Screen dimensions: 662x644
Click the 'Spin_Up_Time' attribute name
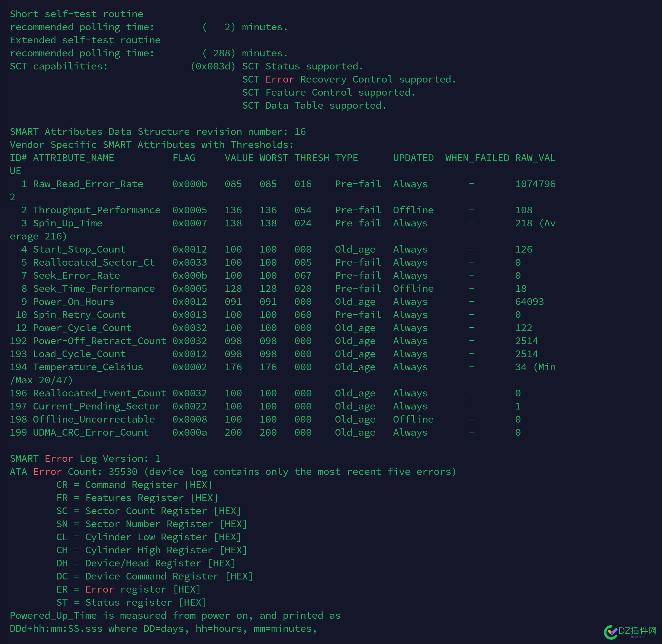[x=68, y=223]
